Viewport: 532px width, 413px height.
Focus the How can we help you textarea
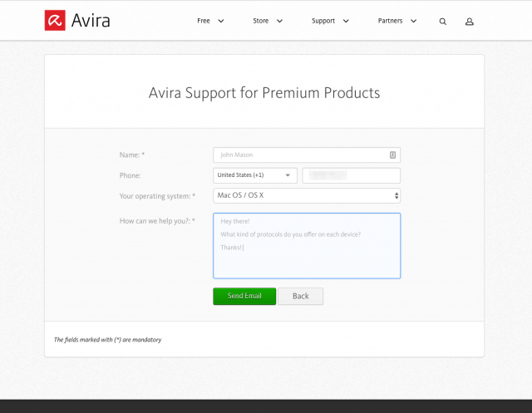[307, 246]
